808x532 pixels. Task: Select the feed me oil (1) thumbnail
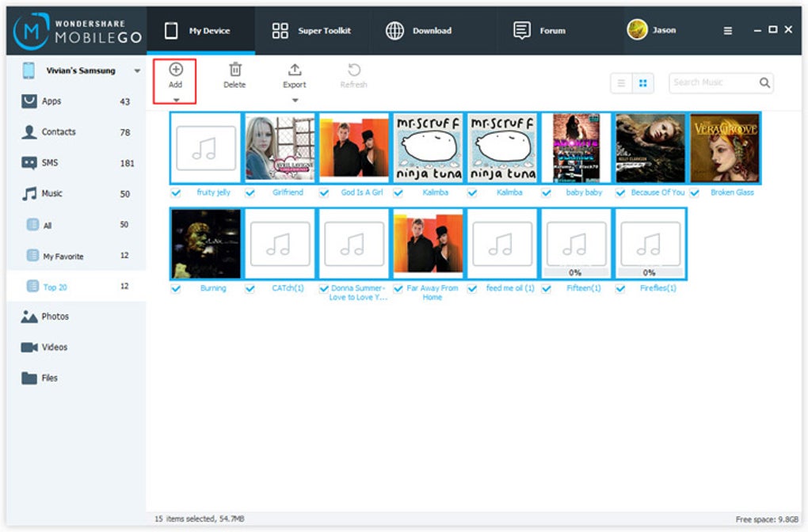(x=502, y=244)
